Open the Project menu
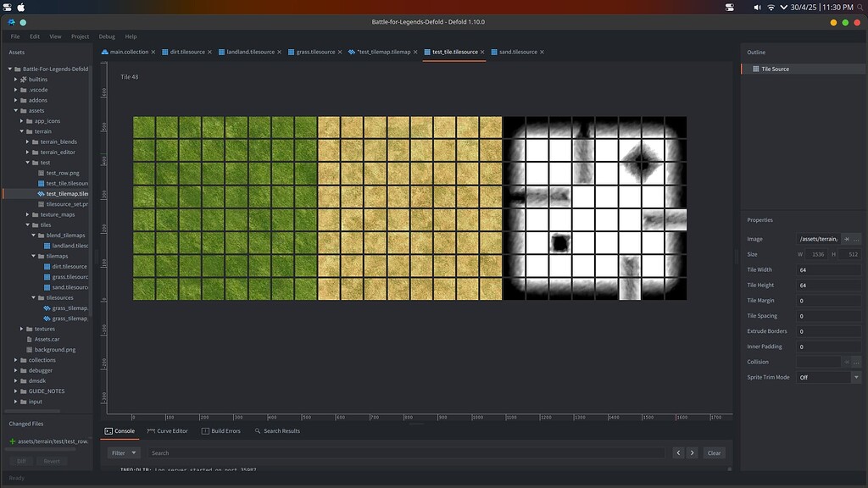The image size is (868, 488). tap(80, 36)
